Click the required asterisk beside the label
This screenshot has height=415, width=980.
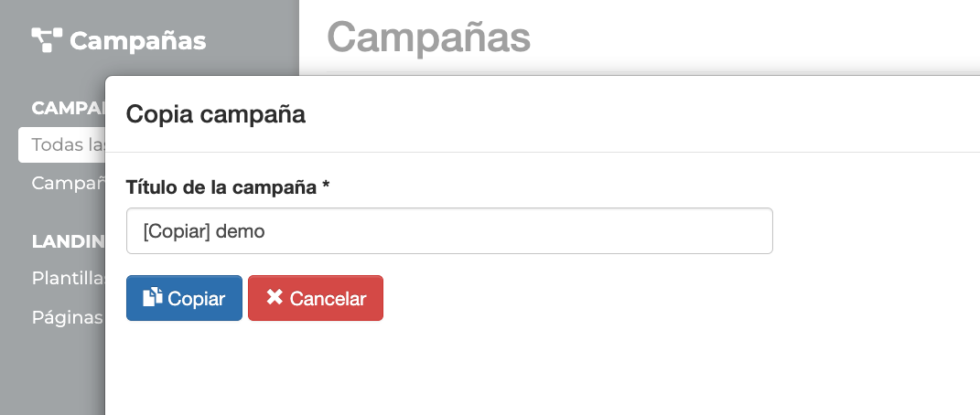pyautogui.click(x=327, y=186)
